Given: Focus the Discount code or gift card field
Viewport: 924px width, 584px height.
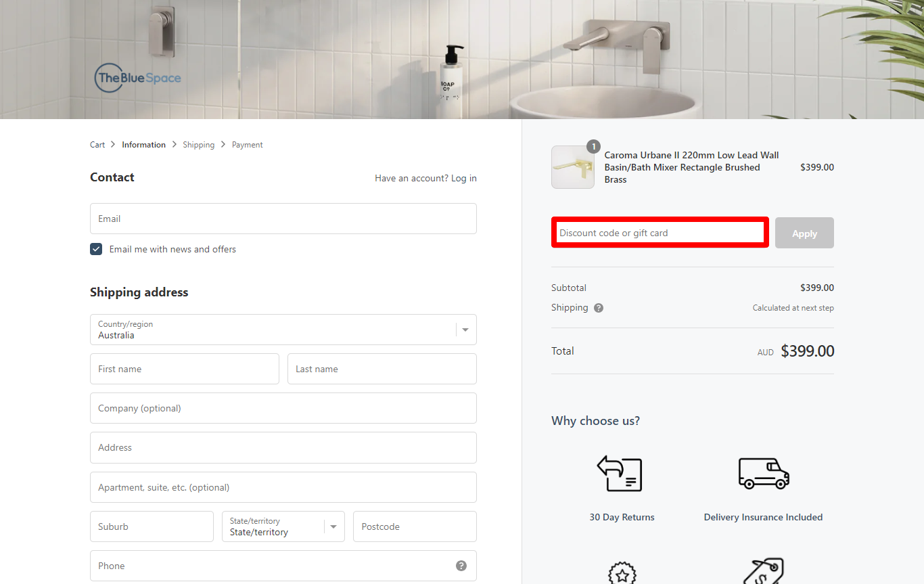Looking at the screenshot, I should tap(660, 233).
